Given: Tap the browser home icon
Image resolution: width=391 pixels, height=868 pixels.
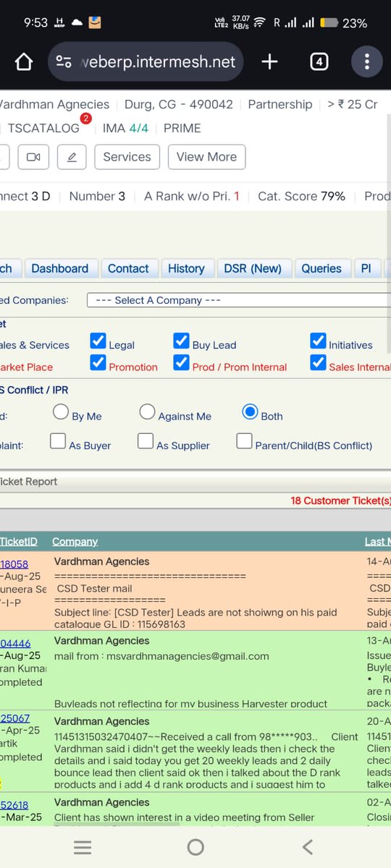Looking at the screenshot, I should click(x=24, y=62).
